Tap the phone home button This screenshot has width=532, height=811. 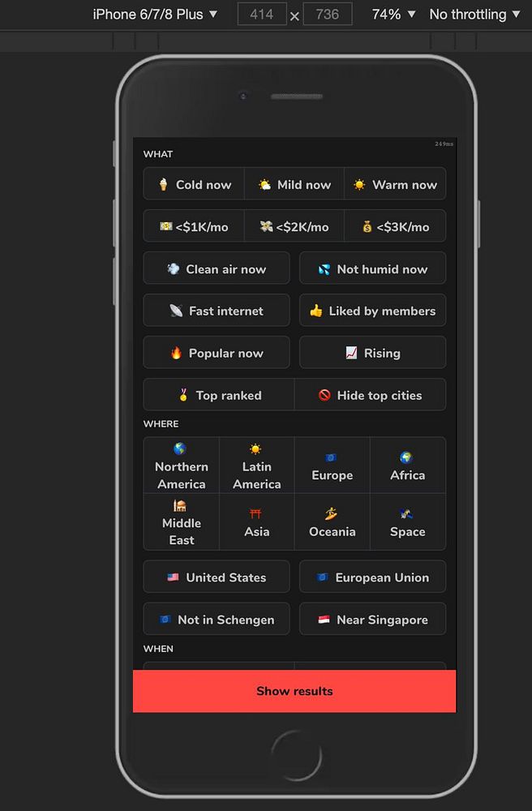click(296, 756)
